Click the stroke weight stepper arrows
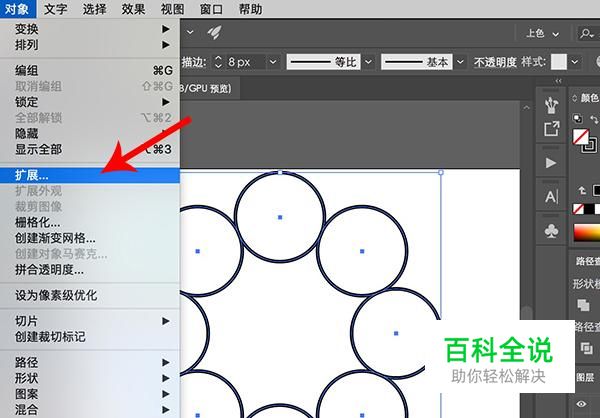The height and width of the screenshot is (418, 600). pyautogui.click(x=218, y=62)
